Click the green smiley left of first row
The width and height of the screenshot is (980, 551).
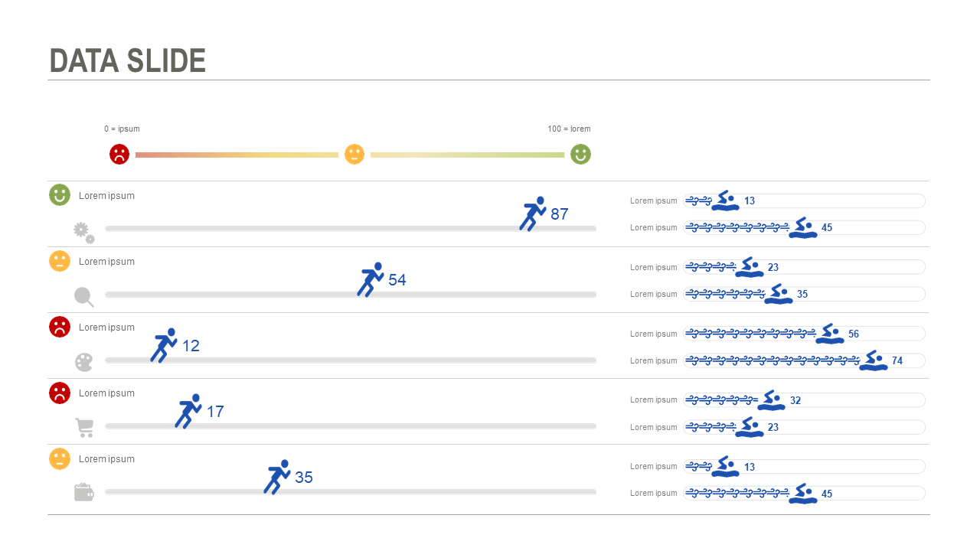click(x=60, y=195)
